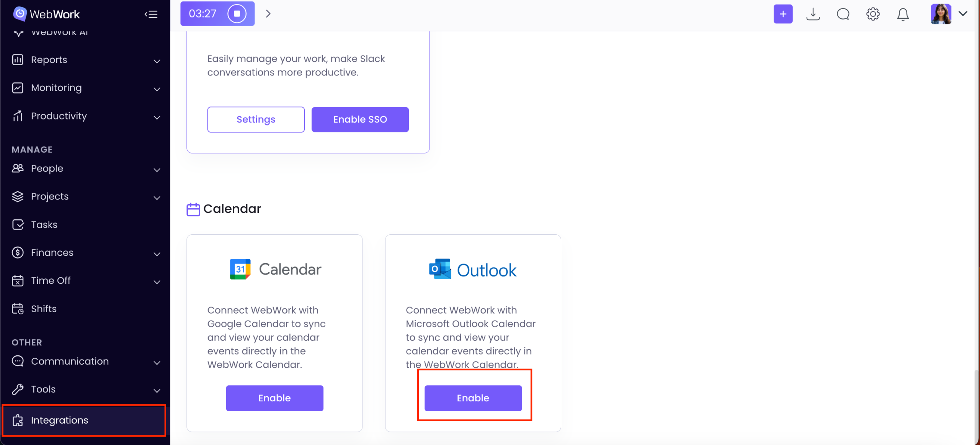Click the user profile avatar
This screenshot has height=445, width=980.
pos(941,14)
